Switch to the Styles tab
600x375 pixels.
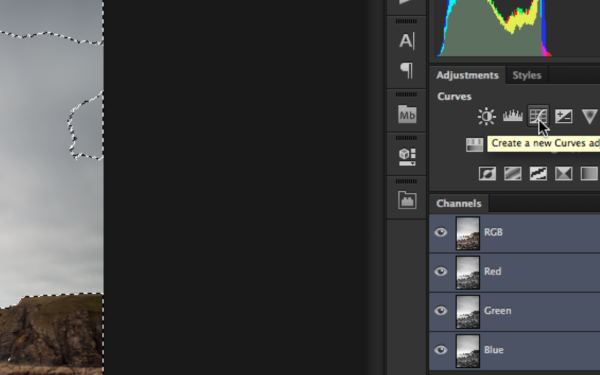[527, 75]
